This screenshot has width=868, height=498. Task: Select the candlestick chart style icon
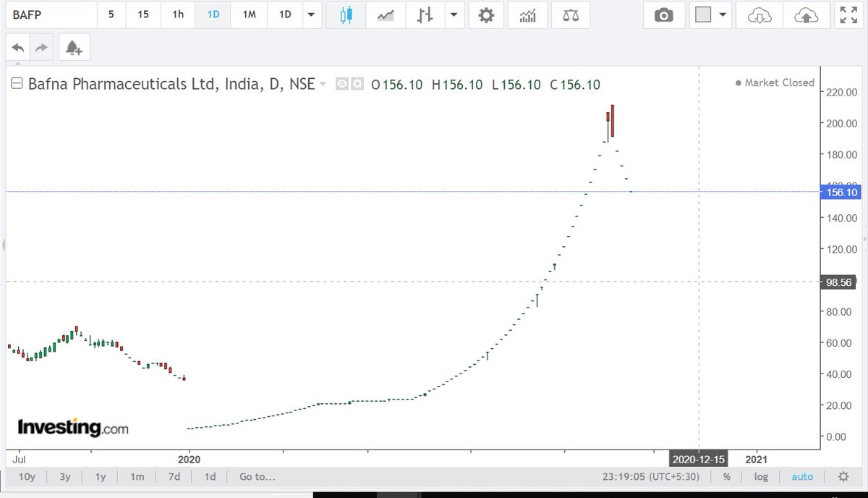[345, 14]
